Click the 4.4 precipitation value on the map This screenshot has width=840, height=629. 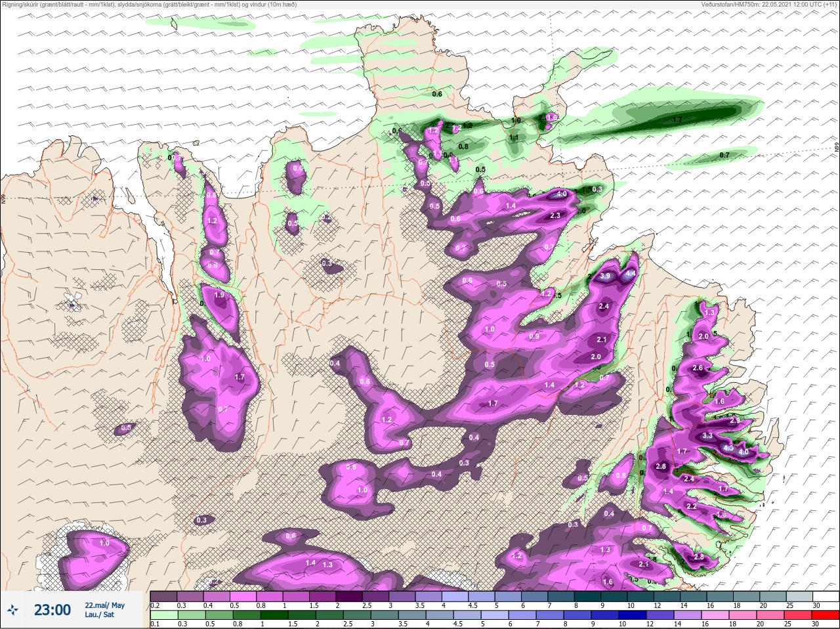click(631, 273)
